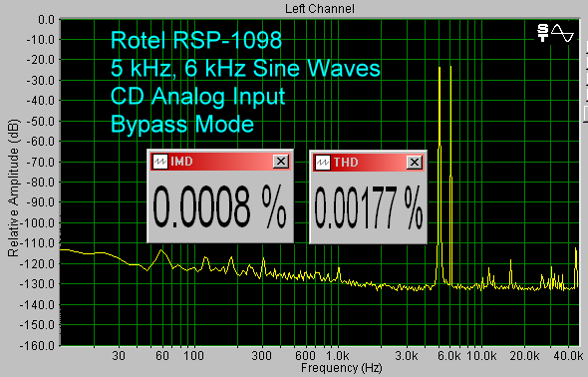588x377 pixels.
Task: Select the 0.0008 % IMD reading
Action: pyautogui.click(x=219, y=207)
